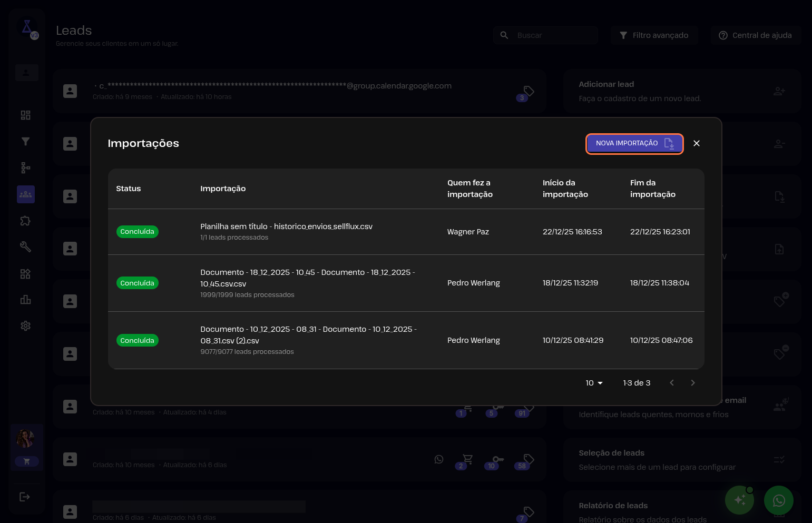
Task: Open the bar chart reports icon
Action: coord(25,300)
